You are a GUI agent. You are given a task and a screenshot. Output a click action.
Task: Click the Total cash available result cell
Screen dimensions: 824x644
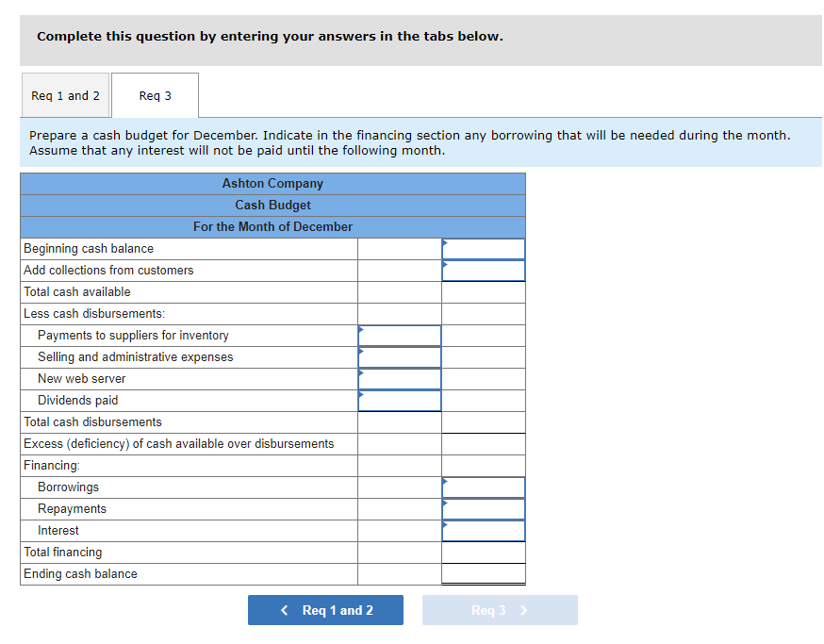pyautogui.click(x=484, y=291)
